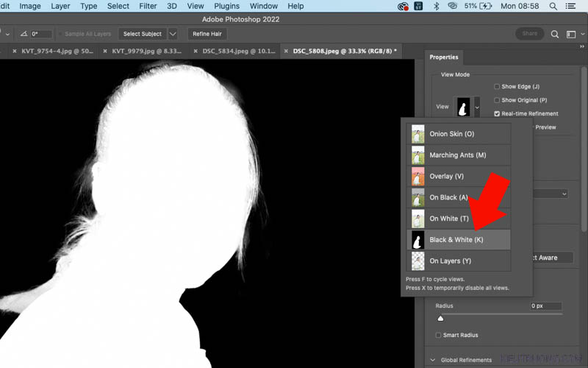Choose On White (T) view mode
The height and width of the screenshot is (368, 588).
459,219
